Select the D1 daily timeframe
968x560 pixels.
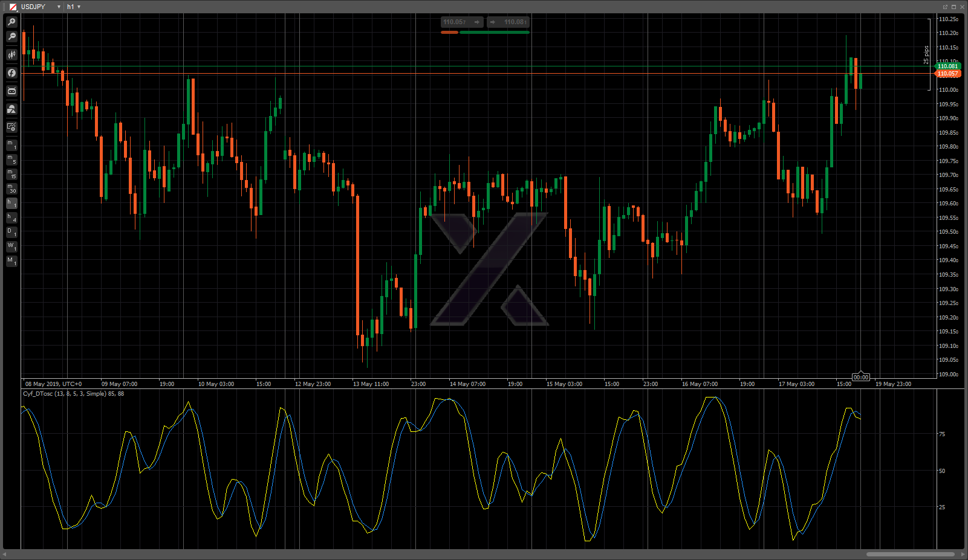click(x=11, y=233)
